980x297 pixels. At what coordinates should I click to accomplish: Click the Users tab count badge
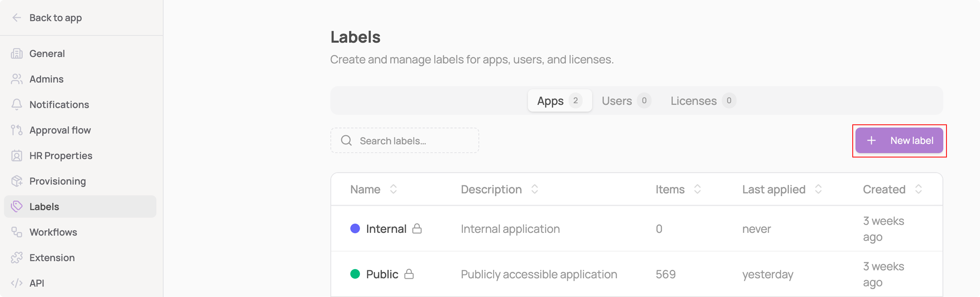(644, 100)
